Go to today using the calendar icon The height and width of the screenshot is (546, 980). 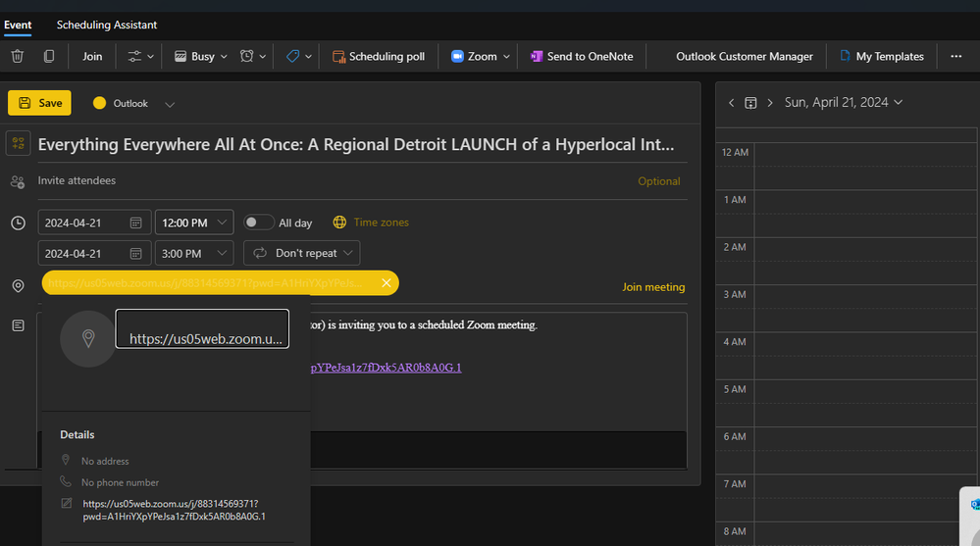coord(750,103)
